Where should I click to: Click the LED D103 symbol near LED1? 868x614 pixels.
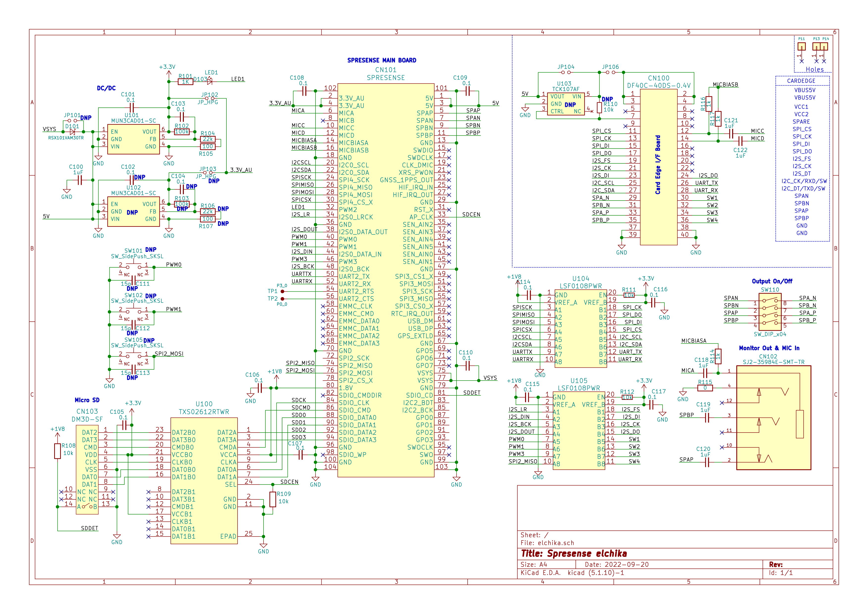209,81
